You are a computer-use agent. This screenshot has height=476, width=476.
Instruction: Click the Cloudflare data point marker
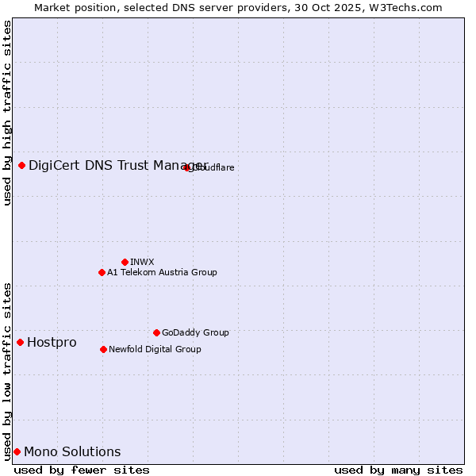point(187,167)
